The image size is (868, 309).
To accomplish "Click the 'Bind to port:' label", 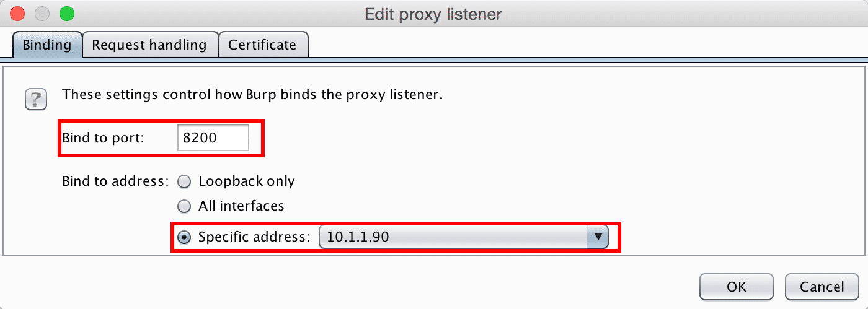I will point(103,137).
